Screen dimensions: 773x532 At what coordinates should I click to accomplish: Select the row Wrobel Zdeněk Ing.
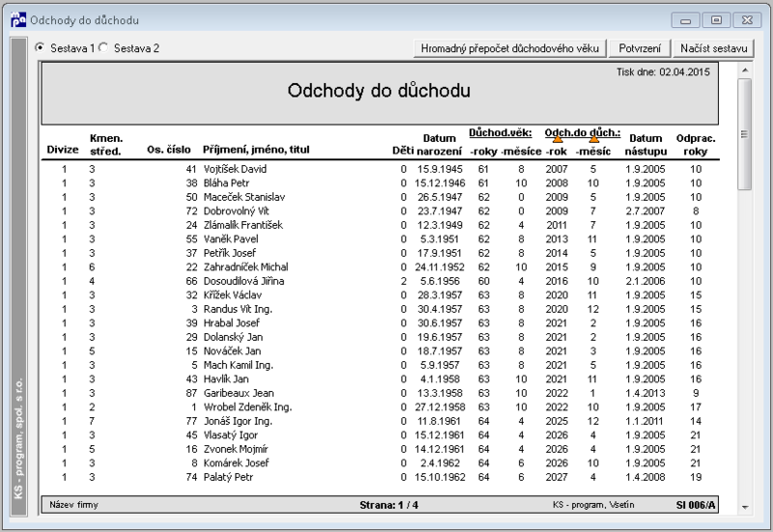380,406
